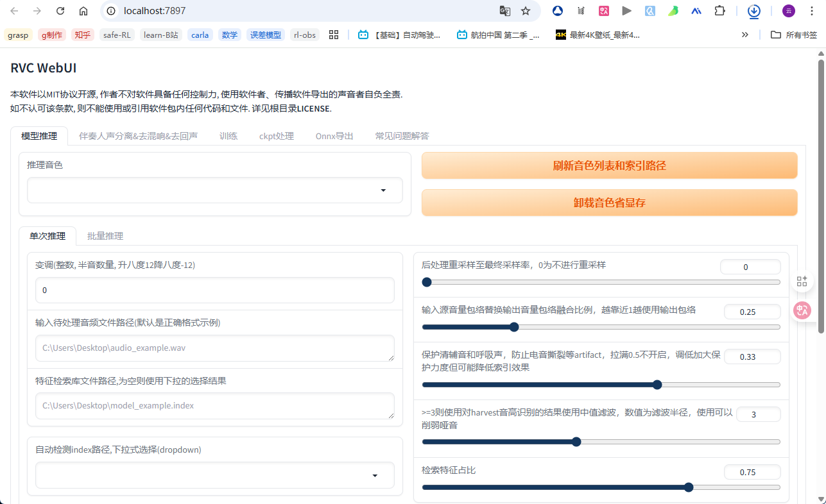Viewport: 826px width, 504px height.
Task: Open the 所有书签 folder
Action: (x=794, y=35)
